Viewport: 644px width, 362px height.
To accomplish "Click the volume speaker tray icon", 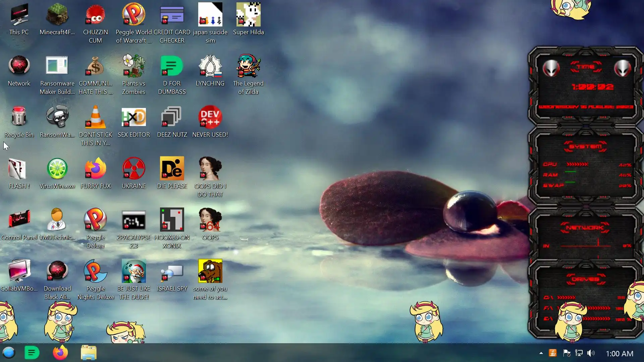I will pyautogui.click(x=591, y=353).
